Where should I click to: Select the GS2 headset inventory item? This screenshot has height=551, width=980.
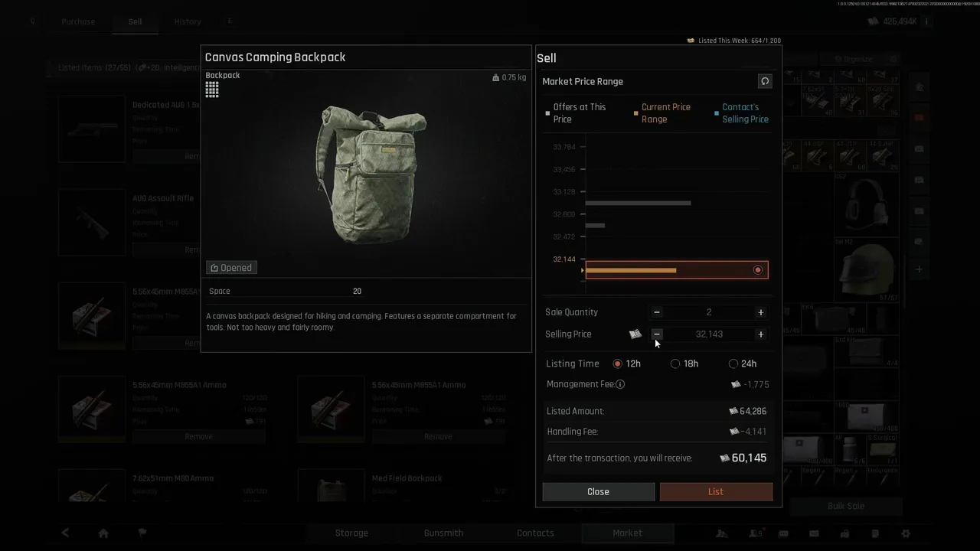pos(867,204)
